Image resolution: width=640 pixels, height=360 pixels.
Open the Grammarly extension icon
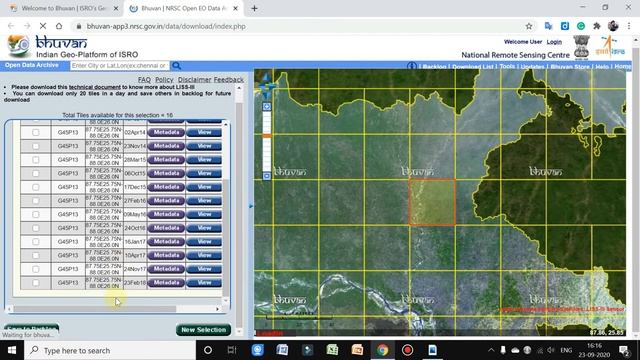coord(580,26)
